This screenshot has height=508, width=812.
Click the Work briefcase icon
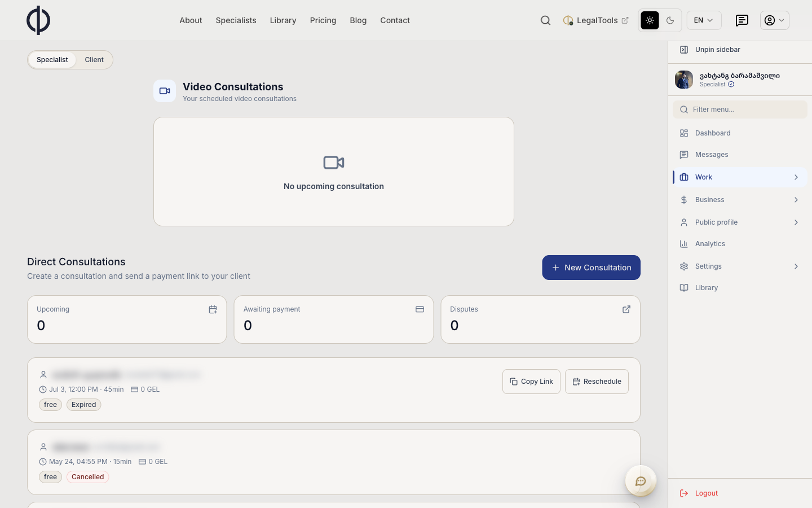coord(684,177)
